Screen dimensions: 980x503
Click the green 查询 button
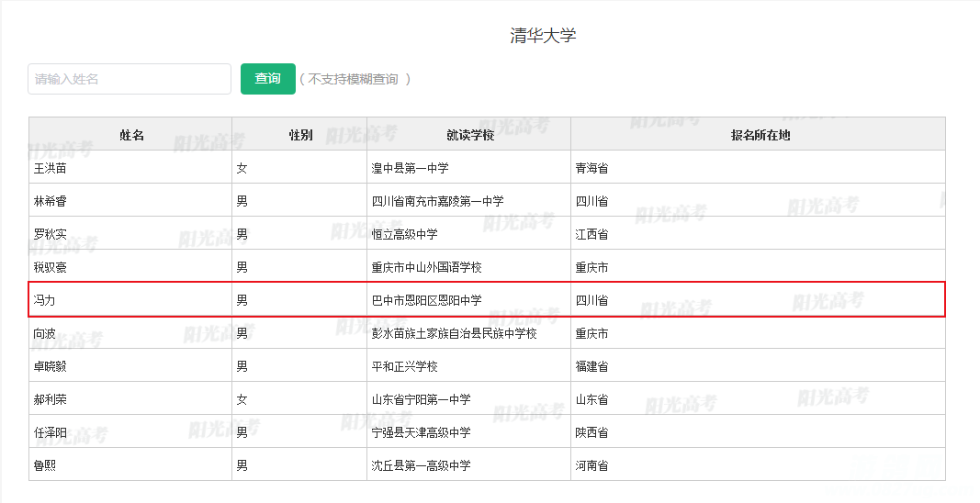pos(267,79)
